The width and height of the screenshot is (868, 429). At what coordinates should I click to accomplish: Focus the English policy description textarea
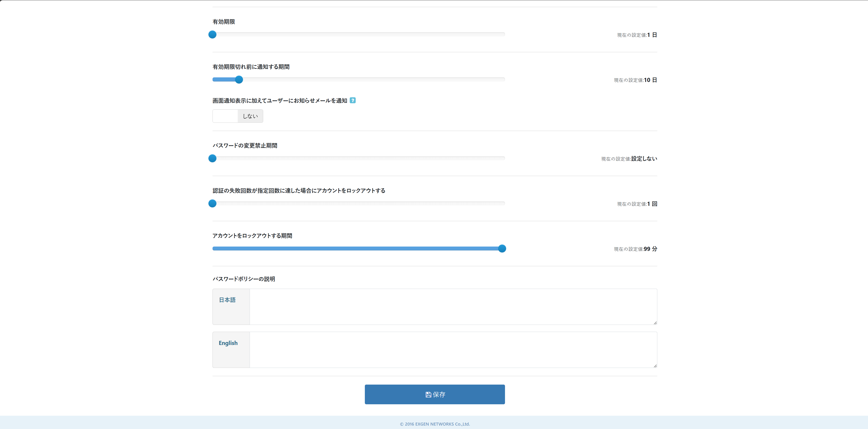(x=453, y=350)
